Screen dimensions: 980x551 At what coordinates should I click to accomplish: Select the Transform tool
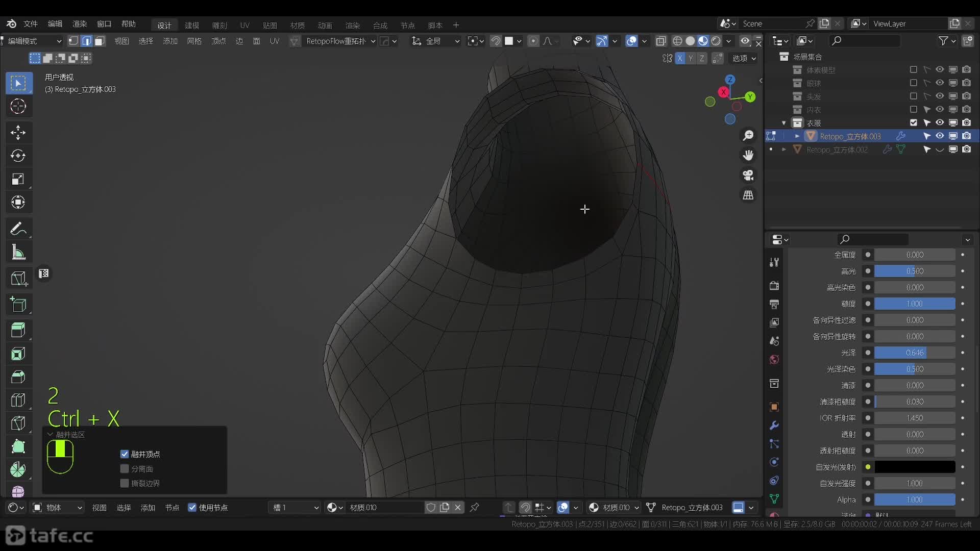[18, 203]
